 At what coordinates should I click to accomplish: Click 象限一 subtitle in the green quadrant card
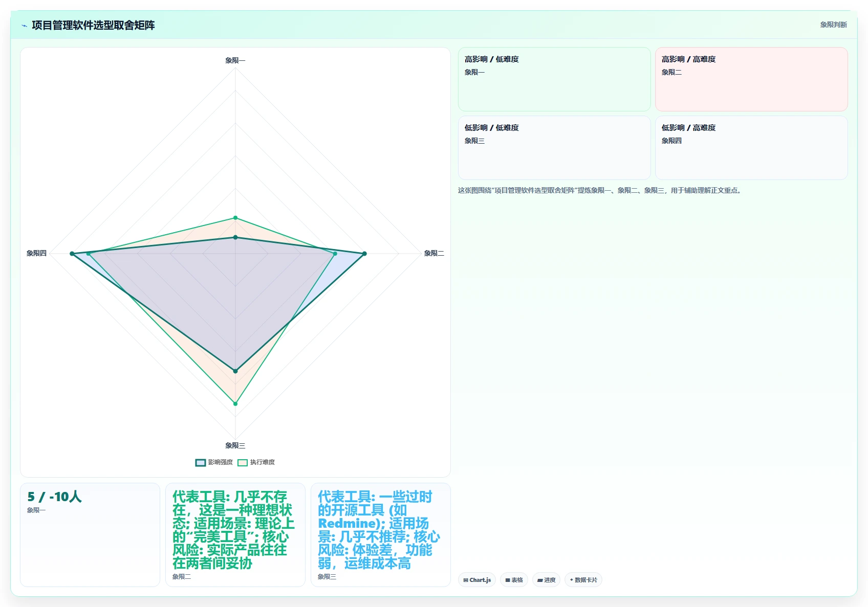474,72
